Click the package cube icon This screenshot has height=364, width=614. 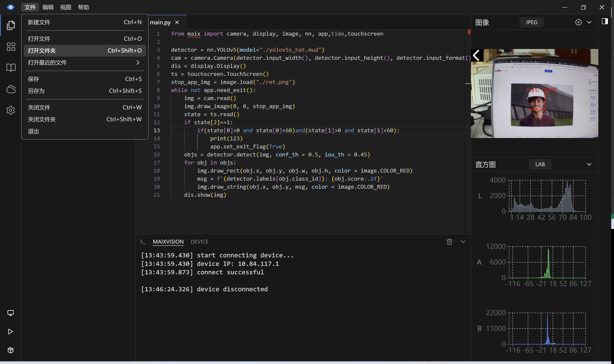pos(11,350)
